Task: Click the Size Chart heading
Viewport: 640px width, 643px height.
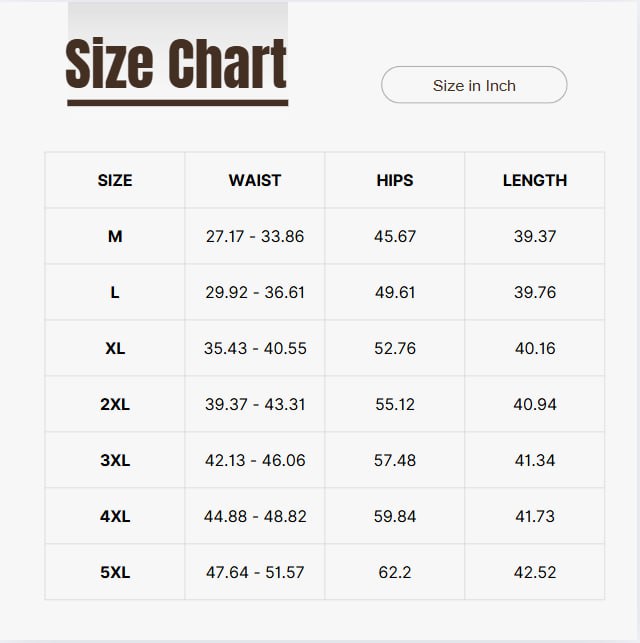Action: pyautogui.click(x=176, y=64)
